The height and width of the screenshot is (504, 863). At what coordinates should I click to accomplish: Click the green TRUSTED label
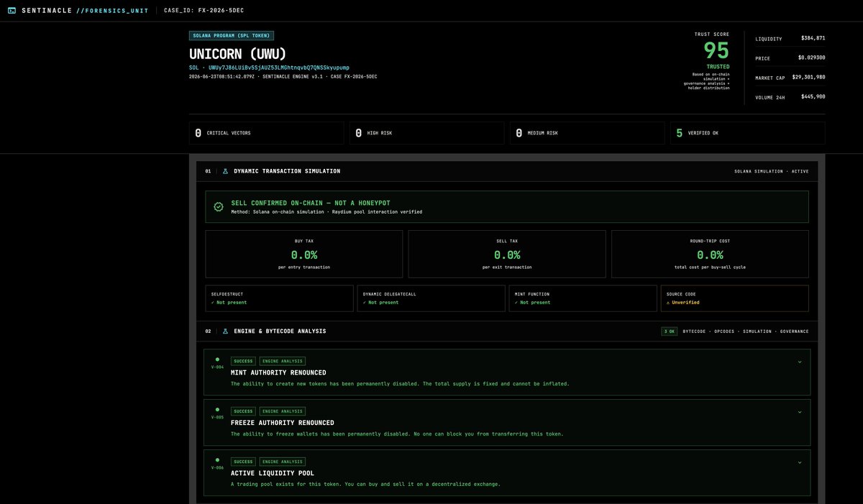click(718, 66)
